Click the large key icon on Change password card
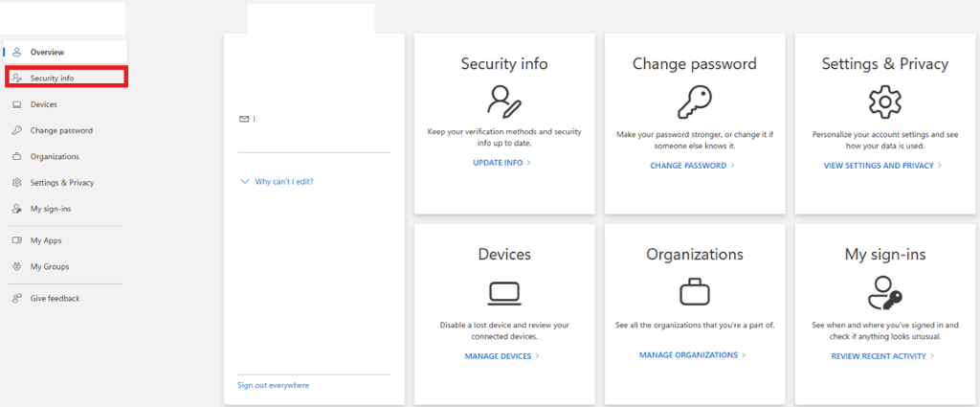Viewport: 980px width, 407px height. click(x=695, y=102)
